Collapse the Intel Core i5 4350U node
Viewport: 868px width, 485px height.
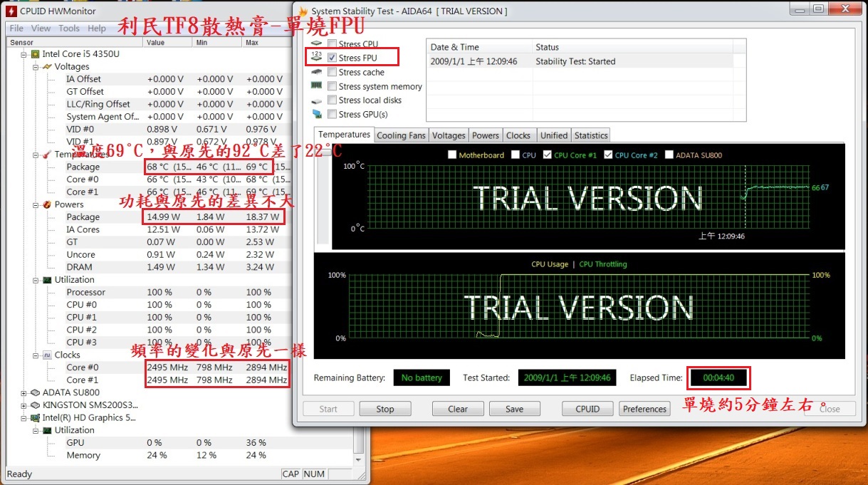click(x=23, y=54)
